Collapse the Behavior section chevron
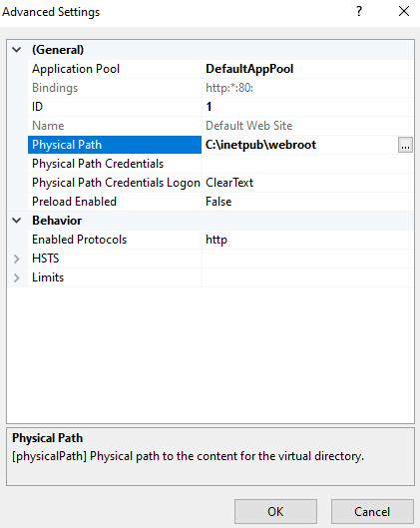This screenshot has width=420, height=528. (17, 221)
